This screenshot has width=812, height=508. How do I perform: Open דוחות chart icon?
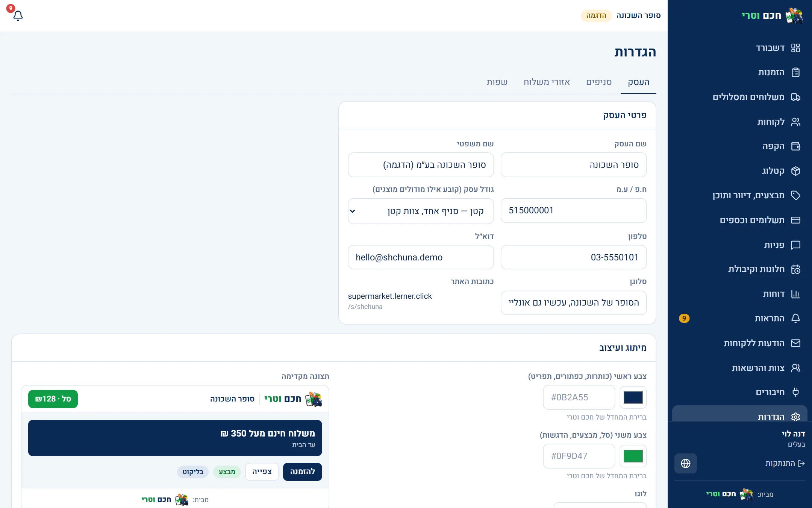(795, 294)
